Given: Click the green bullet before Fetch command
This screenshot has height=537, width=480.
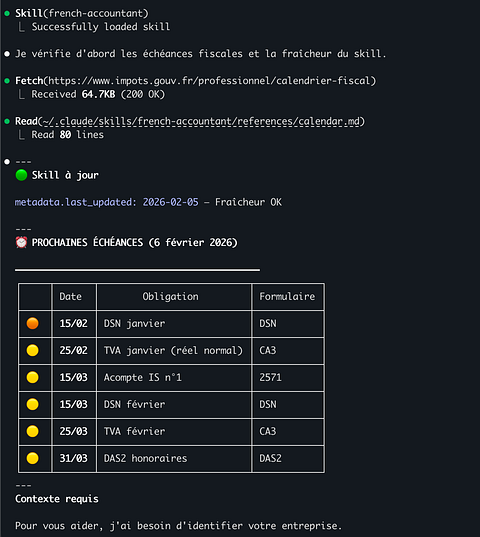Looking at the screenshot, I should point(7,81).
